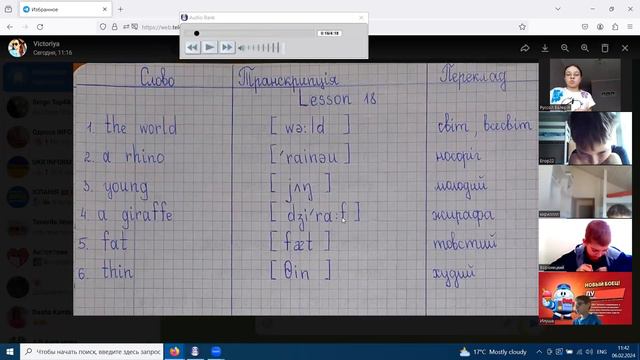Open the clock showing 11:42
This screenshot has height=360, width=640.
tap(623, 351)
